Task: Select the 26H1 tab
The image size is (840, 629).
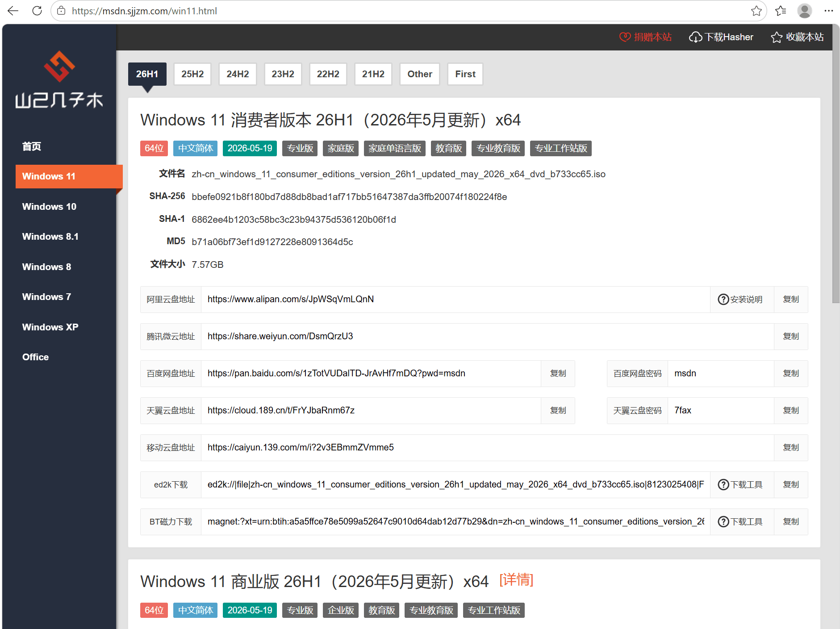Action: tap(147, 74)
